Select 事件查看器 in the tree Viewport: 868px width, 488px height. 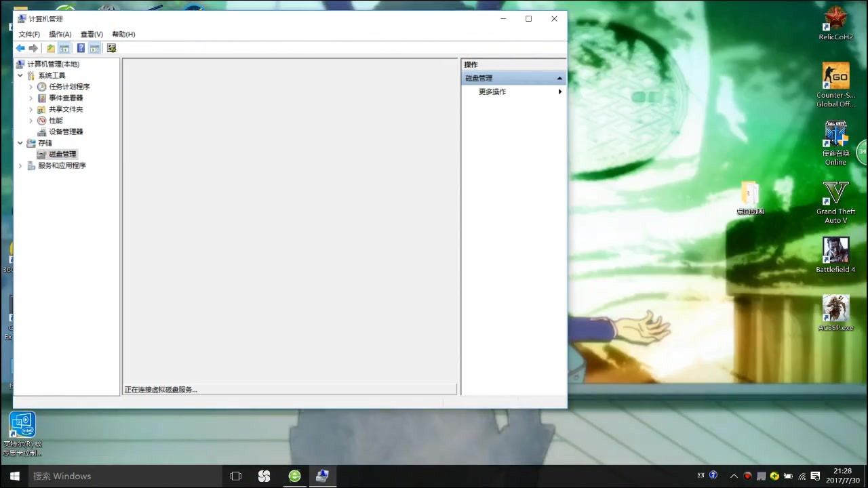(x=65, y=98)
